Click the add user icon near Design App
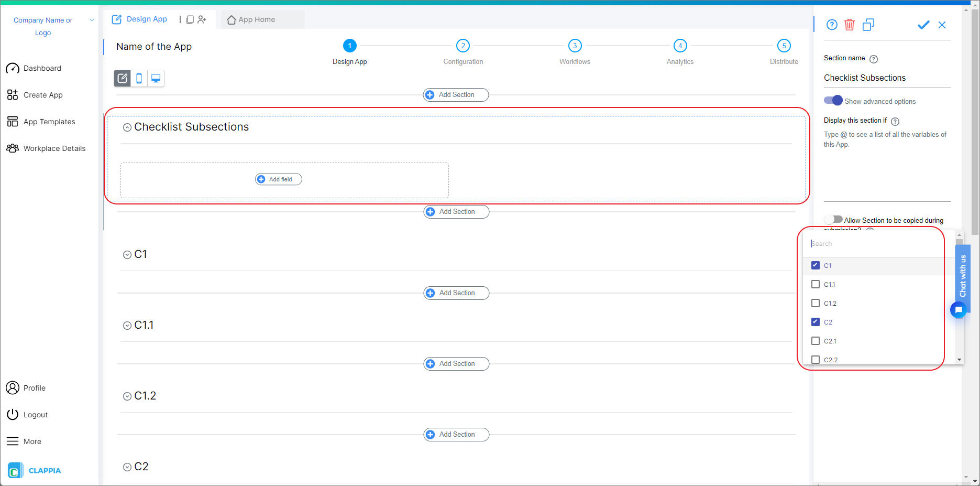This screenshot has width=980, height=486. pos(202,19)
